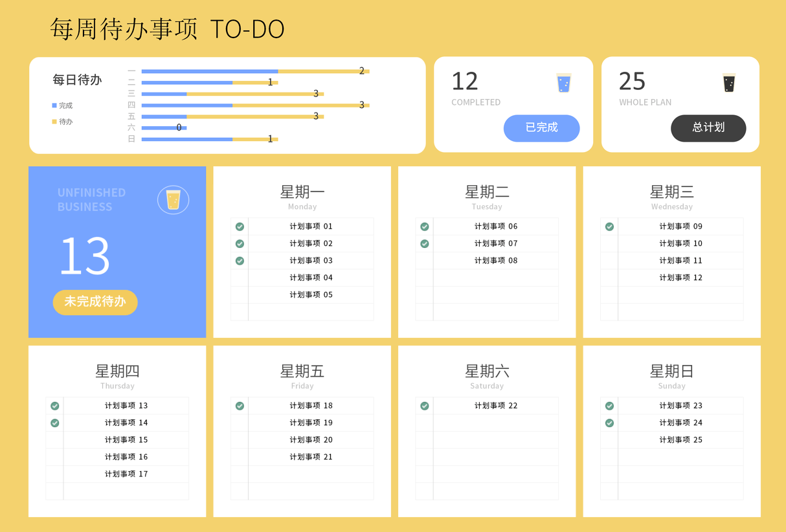Select the 未完成待办 label on the blue card
This screenshot has height=532, width=786.
coord(95,302)
